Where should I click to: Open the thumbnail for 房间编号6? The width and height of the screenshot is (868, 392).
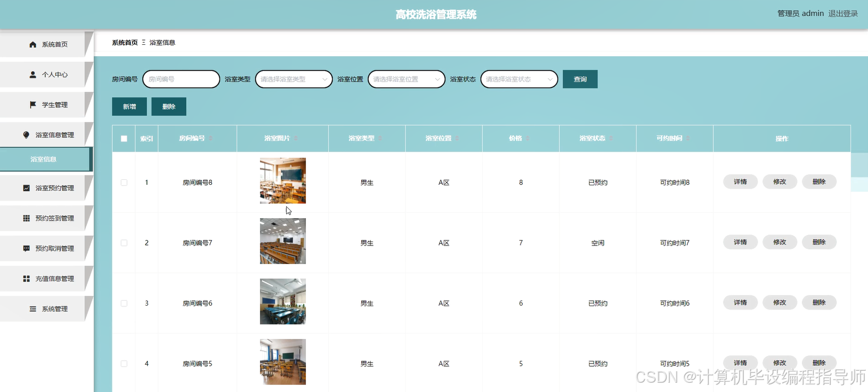[x=283, y=302]
